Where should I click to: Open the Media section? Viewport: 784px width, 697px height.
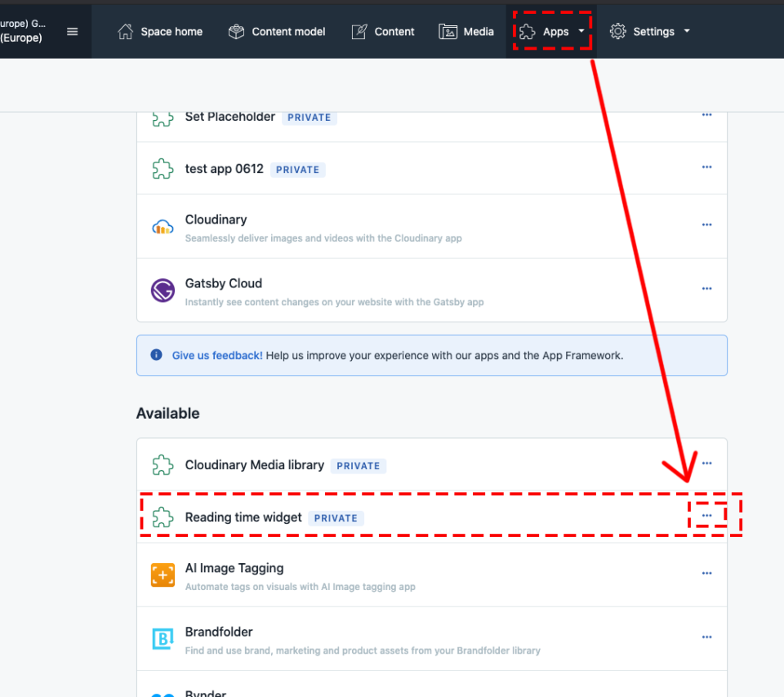click(x=466, y=32)
